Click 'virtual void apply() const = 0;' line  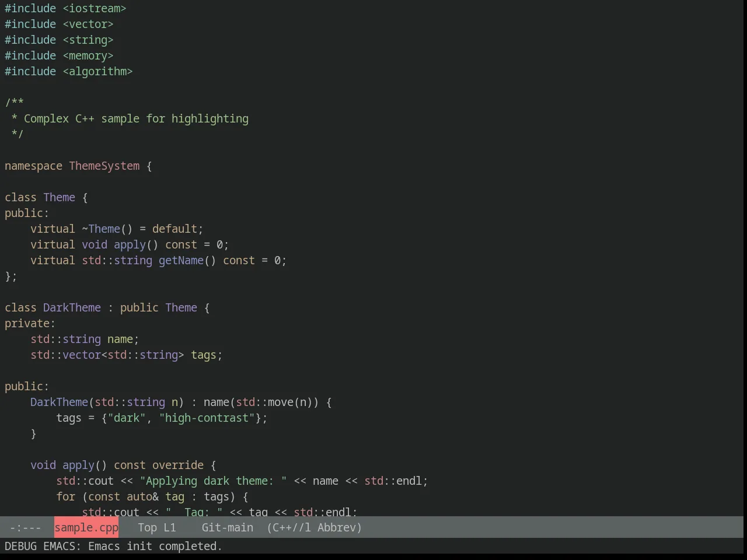click(x=130, y=244)
